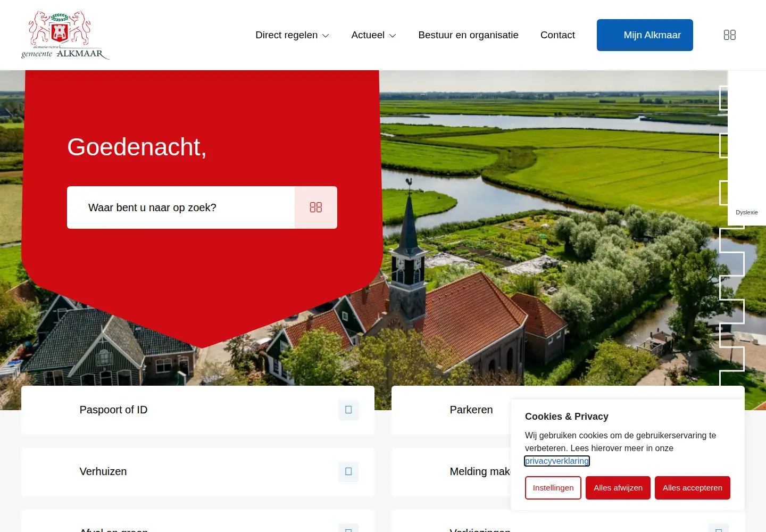Open Bestuur en organisatie page
Screen dimensions: 766x532
(468, 35)
